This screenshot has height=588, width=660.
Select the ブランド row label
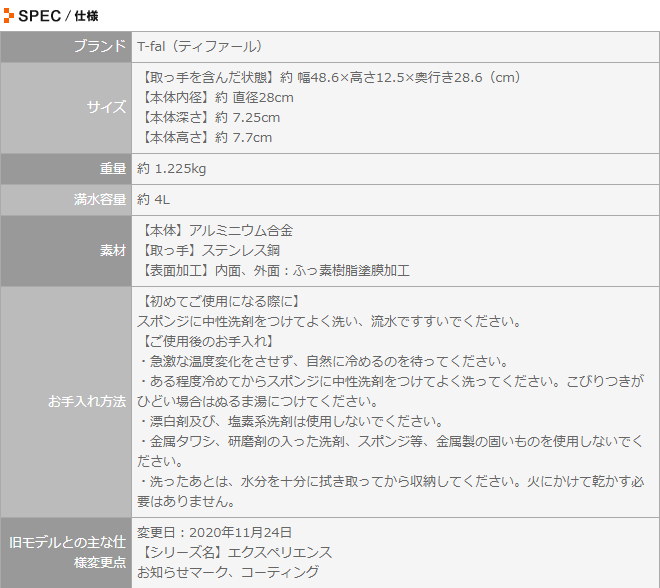click(99, 46)
